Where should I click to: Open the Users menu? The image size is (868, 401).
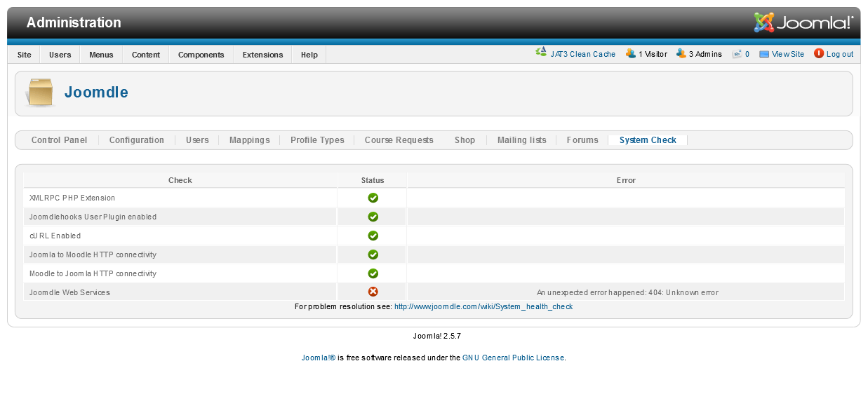click(x=60, y=55)
